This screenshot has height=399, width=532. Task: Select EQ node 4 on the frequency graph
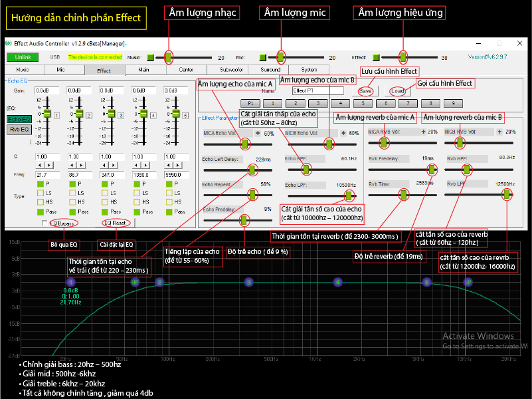(x=337, y=282)
